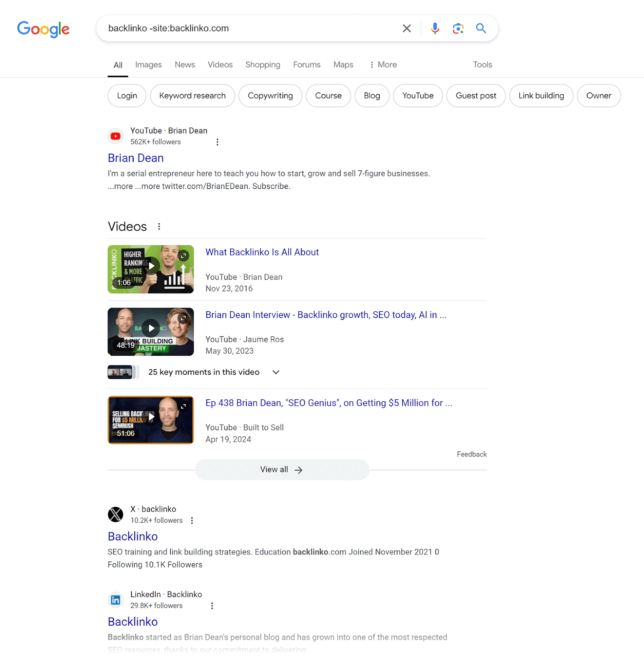Select the Keyword research filter chip
Image resolution: width=644 pixels, height=658 pixels.
(x=192, y=96)
